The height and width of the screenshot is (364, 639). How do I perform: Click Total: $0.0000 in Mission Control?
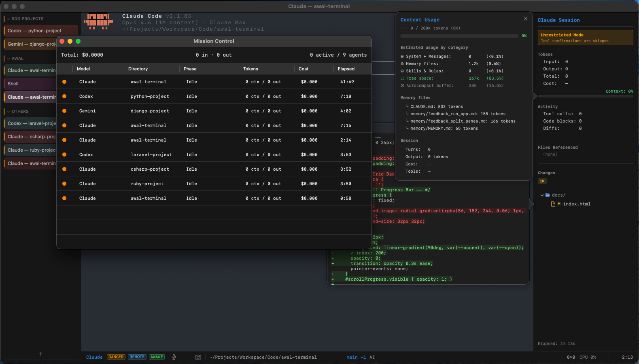coord(82,55)
